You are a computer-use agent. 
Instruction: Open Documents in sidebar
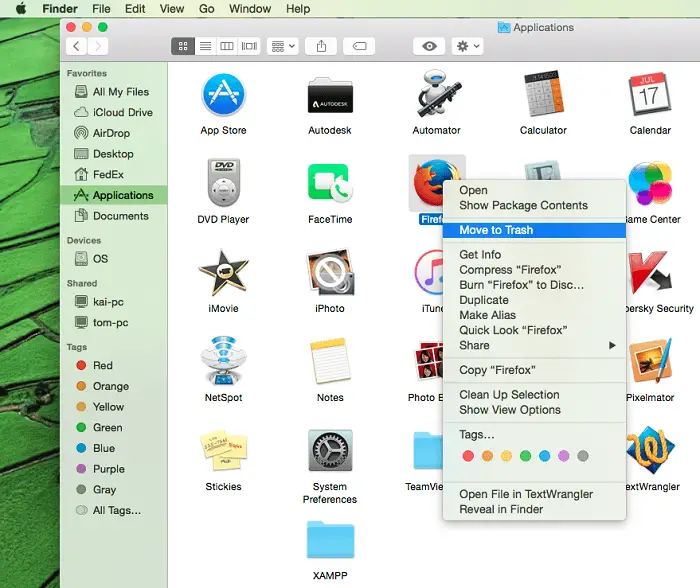pyautogui.click(x=113, y=216)
